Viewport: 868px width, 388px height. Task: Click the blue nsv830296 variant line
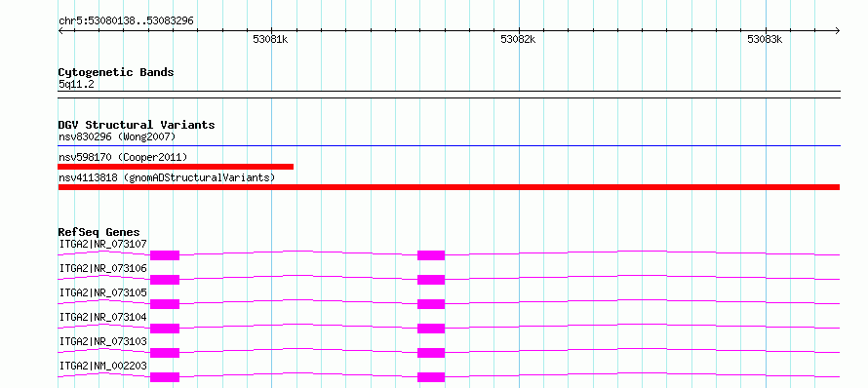pyautogui.click(x=449, y=146)
